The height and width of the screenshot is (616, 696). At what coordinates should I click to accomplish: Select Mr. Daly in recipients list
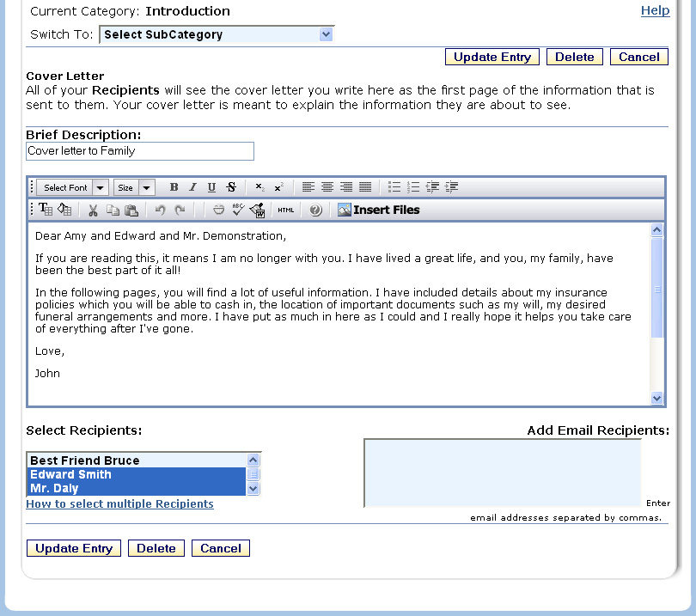137,488
